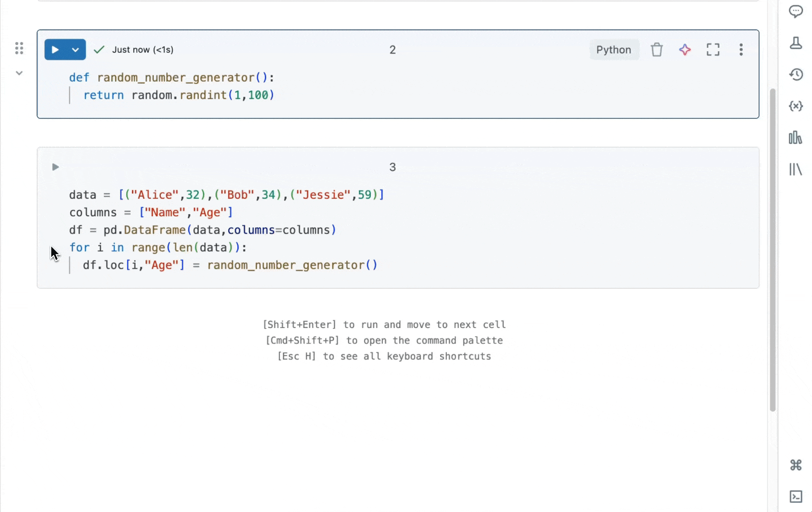Open the terminal panel icon
812x512 pixels.
(x=795, y=496)
